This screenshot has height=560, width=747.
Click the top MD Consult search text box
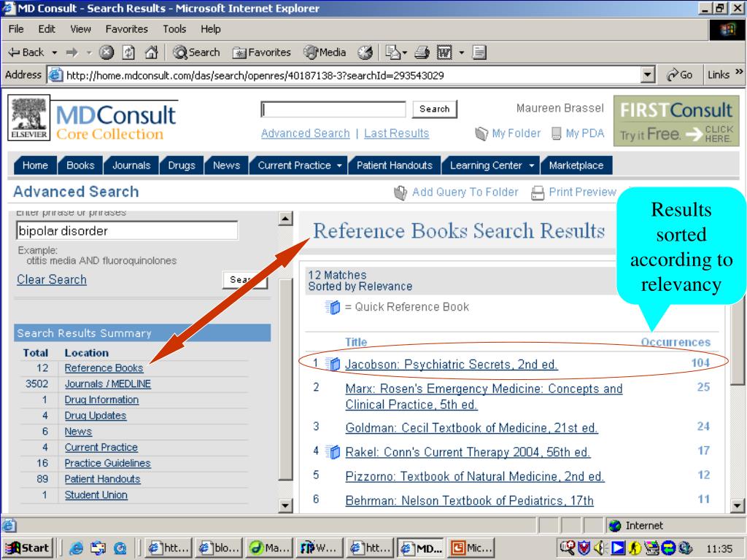pyautogui.click(x=333, y=109)
